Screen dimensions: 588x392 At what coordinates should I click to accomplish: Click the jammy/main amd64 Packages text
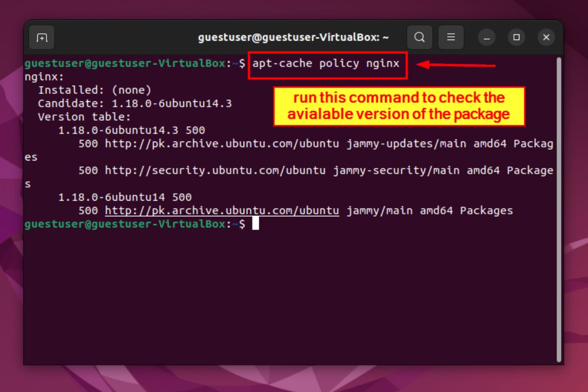(429, 210)
